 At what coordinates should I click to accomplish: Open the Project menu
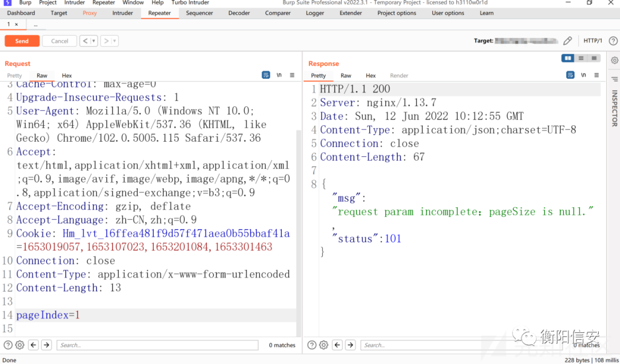pos(48,3)
